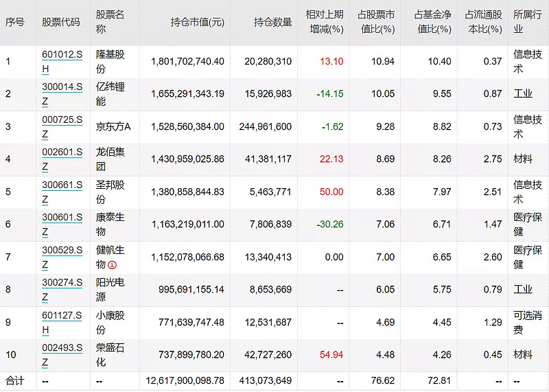Click the red footnote icon beside 健帆生物
The image size is (549, 392).
point(112,265)
